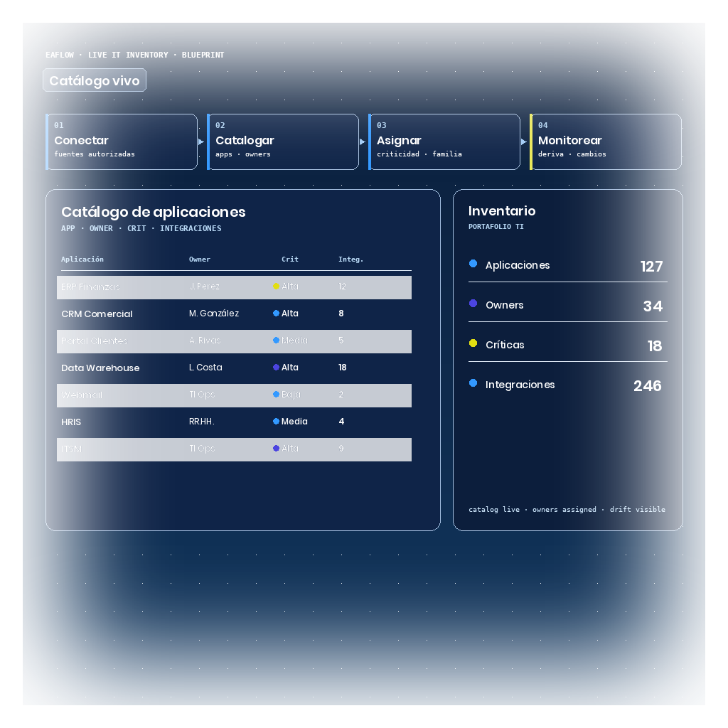The width and height of the screenshot is (728, 728).
Task: Click integrations count 12 for ERP Finanzas
Action: coord(342,287)
